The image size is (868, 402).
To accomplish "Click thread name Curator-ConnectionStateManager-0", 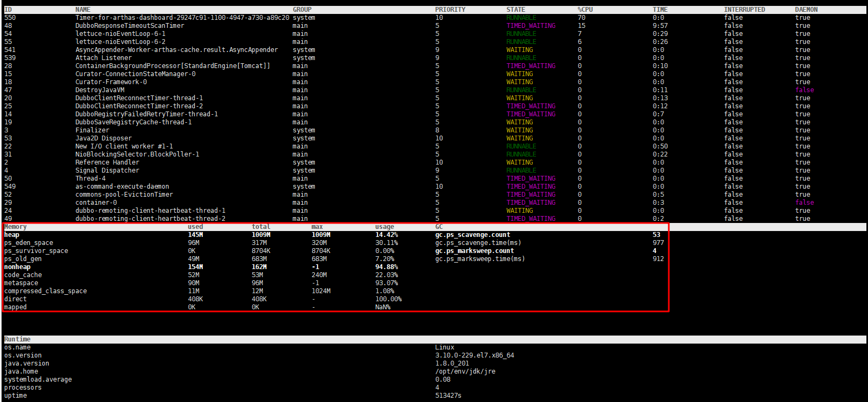I will pos(135,74).
